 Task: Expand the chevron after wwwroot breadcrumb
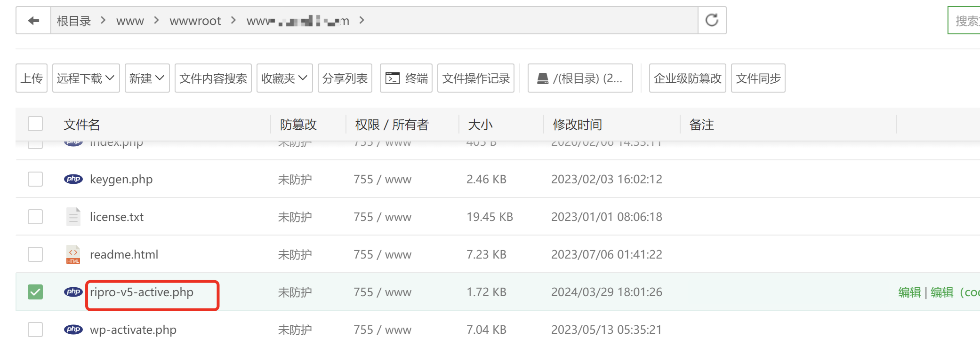coord(233,20)
